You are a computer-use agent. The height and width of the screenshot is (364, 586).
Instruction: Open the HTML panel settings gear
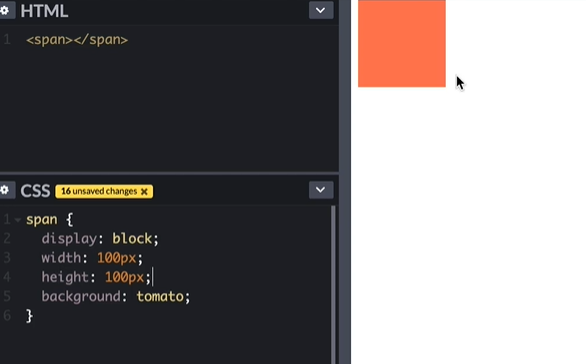5,10
